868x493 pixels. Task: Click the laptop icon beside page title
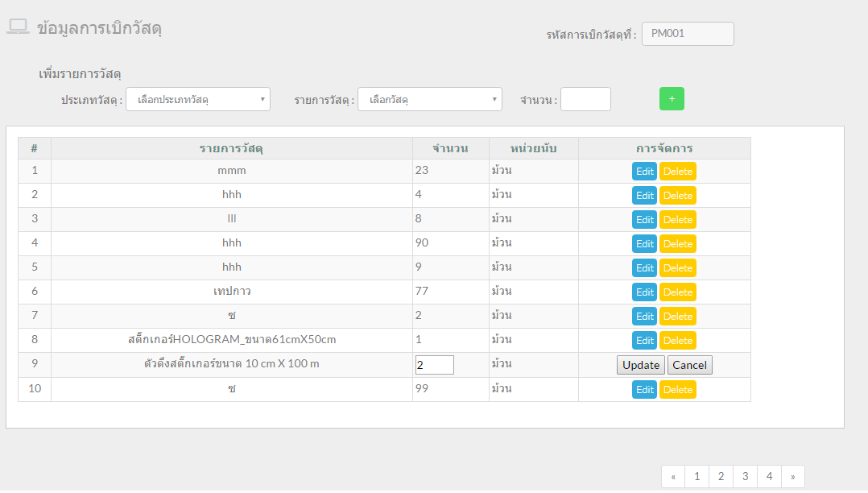coord(18,27)
